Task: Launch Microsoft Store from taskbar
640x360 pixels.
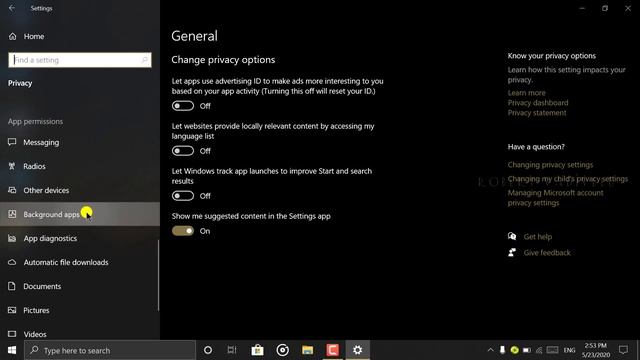Action: (x=257, y=350)
